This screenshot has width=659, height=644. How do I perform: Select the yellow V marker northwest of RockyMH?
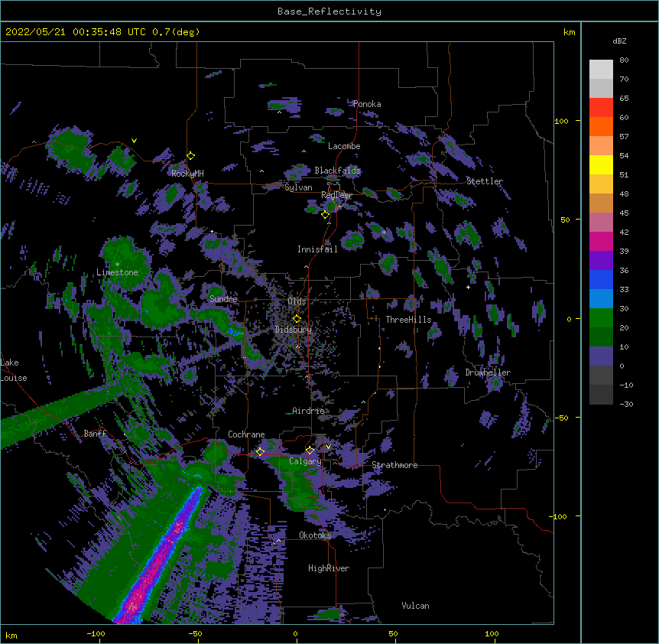[x=134, y=141]
